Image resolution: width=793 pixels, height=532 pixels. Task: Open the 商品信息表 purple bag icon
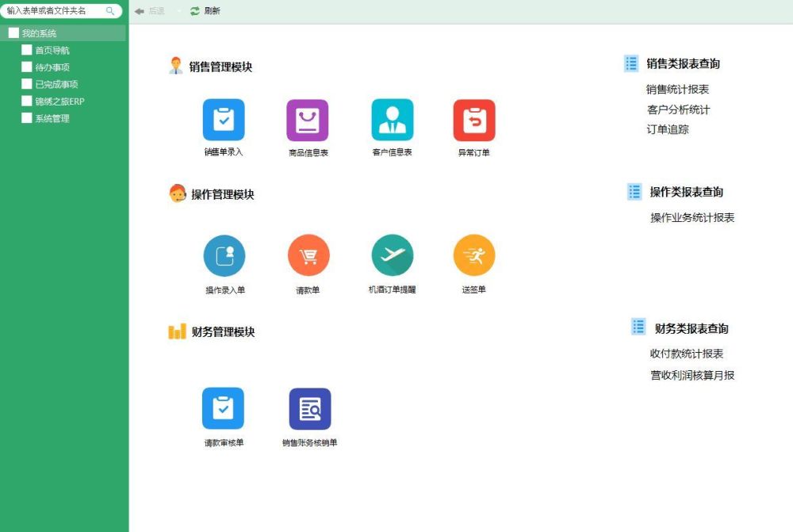click(308, 121)
